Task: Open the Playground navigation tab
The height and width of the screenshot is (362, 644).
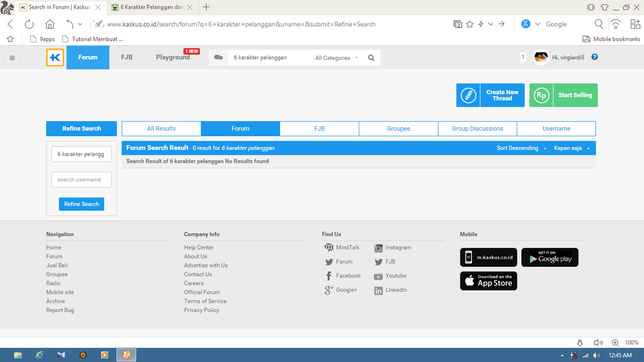Action: 173,57
